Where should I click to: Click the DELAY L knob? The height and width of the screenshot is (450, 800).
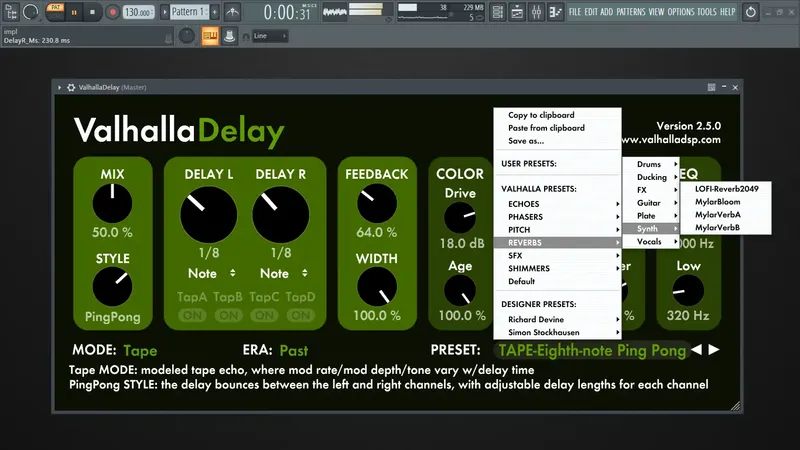208,214
